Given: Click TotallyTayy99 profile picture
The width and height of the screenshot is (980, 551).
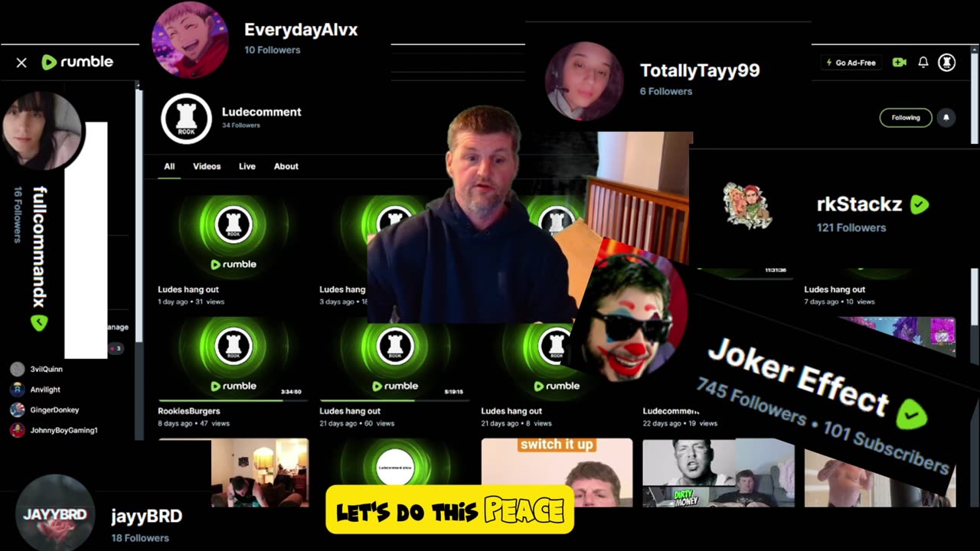Looking at the screenshot, I should [x=584, y=81].
